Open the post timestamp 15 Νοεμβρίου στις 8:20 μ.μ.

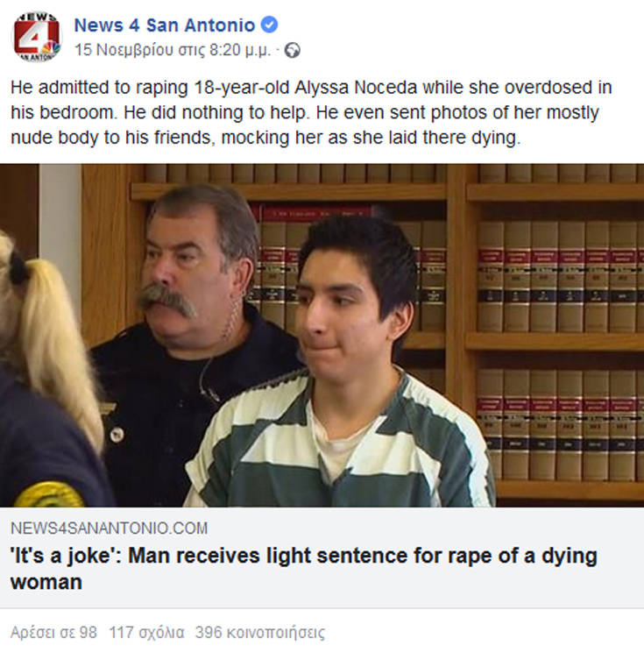pyautogui.click(x=173, y=50)
